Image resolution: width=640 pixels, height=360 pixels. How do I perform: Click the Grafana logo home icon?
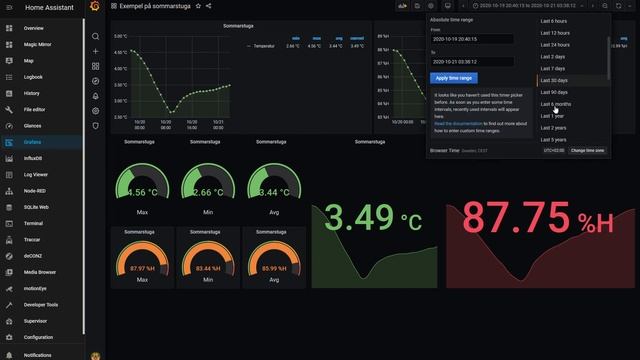(x=95, y=6)
